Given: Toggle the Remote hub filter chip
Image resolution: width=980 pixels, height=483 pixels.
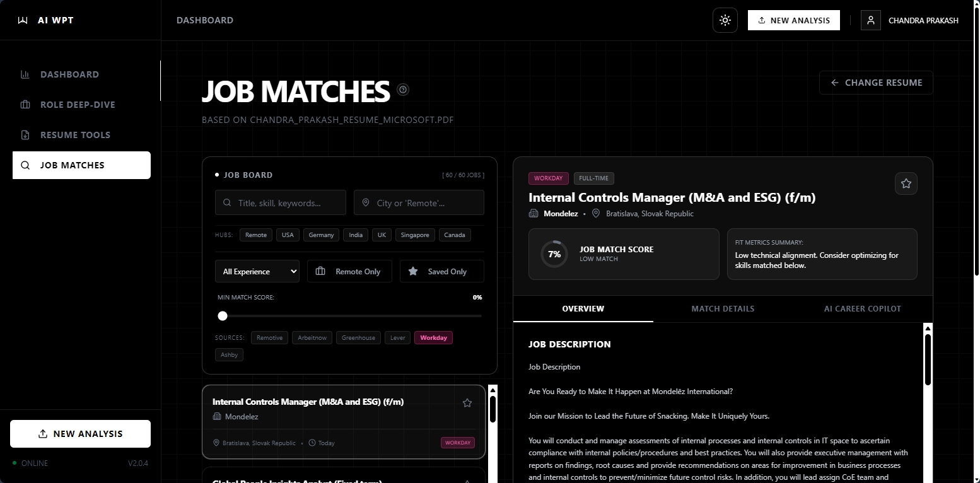Looking at the screenshot, I should [256, 235].
